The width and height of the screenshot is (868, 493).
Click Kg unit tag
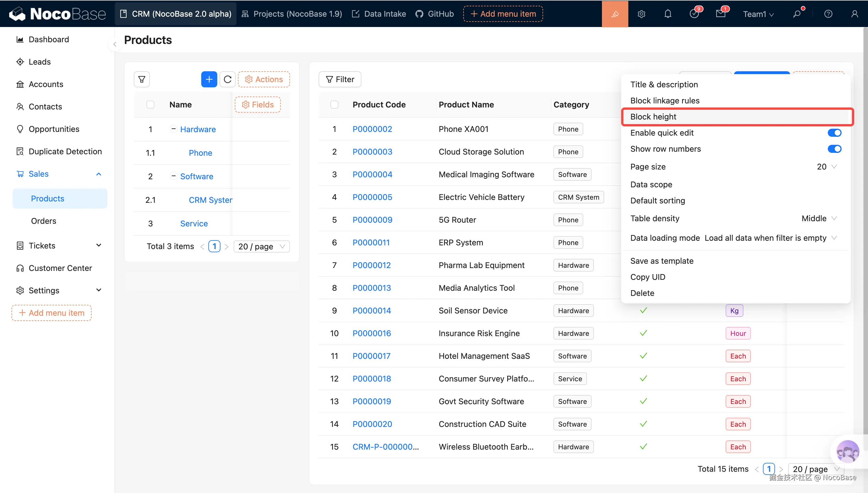coord(734,311)
